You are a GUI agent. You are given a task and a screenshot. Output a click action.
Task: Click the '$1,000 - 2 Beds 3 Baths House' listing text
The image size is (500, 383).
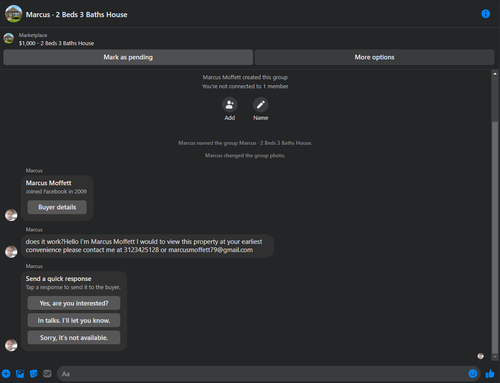click(x=56, y=43)
